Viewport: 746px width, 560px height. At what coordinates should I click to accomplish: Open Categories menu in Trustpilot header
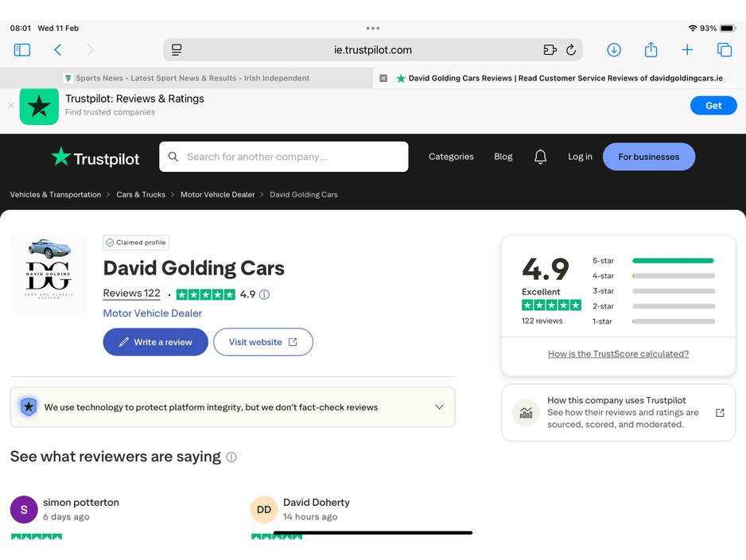(451, 157)
